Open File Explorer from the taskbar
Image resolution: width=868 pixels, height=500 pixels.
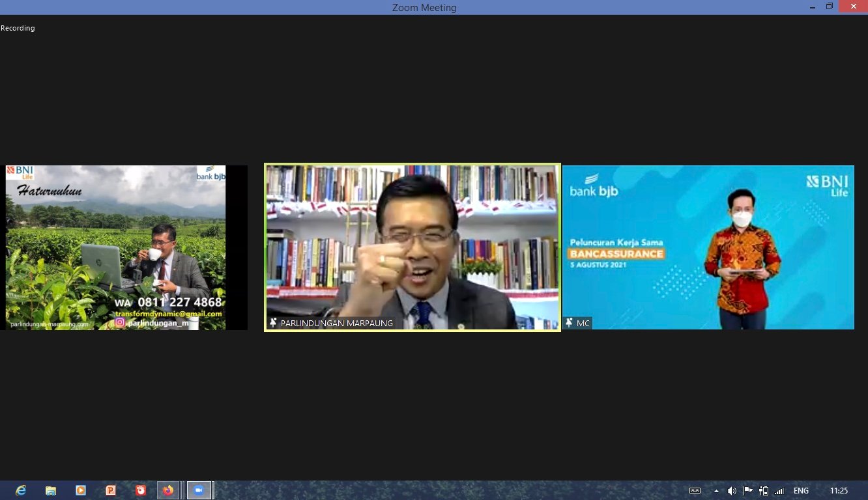tap(51, 490)
